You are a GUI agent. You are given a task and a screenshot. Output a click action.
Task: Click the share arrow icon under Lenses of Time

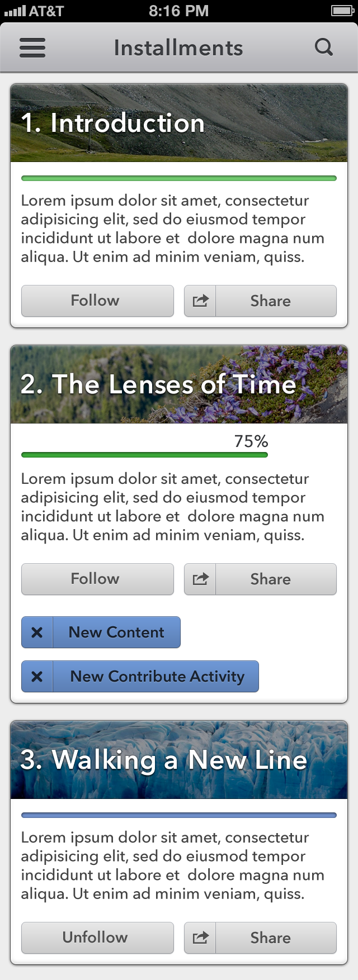coord(200,579)
